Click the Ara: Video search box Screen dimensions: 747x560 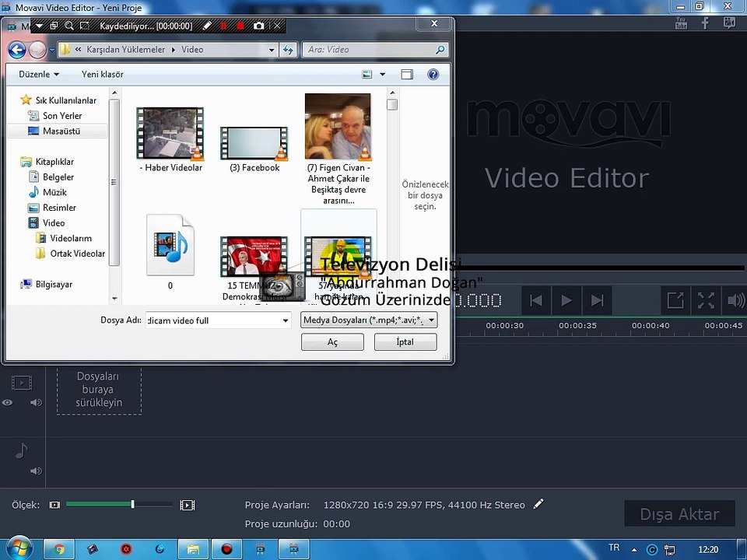(375, 50)
